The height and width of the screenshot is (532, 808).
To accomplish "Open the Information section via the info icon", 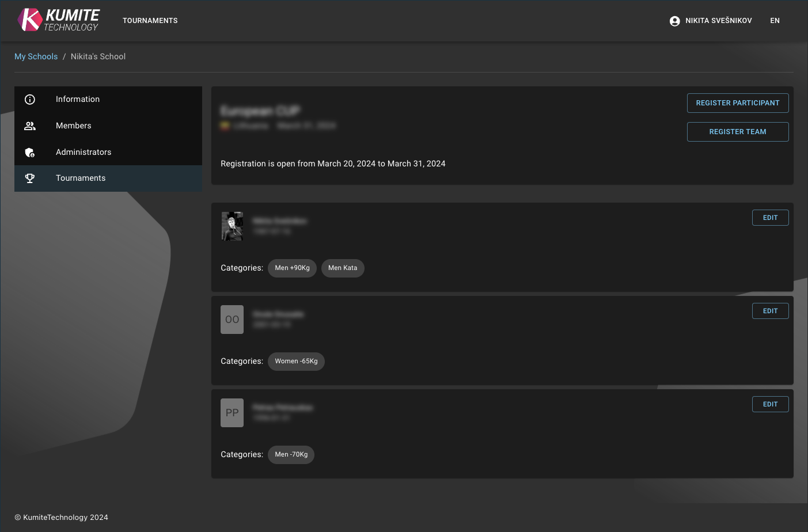I will point(30,99).
